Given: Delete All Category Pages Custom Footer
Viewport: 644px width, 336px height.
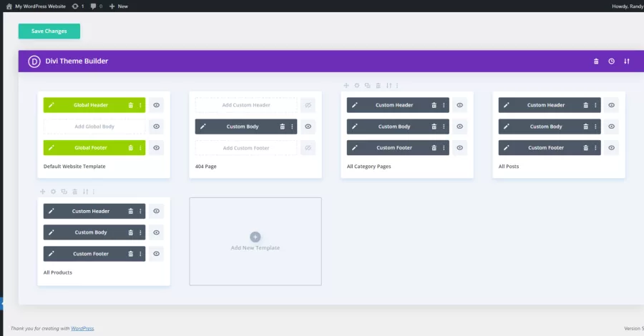Looking at the screenshot, I should [434, 148].
